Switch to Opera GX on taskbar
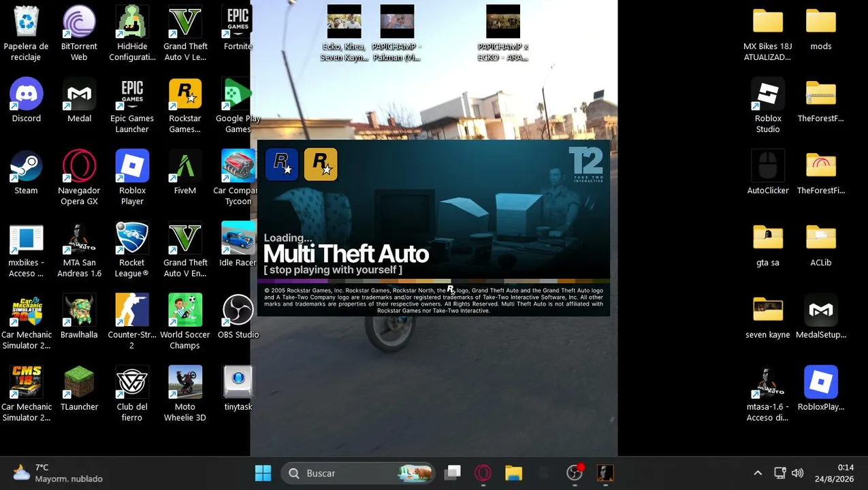This screenshot has height=490, width=868. coord(483,473)
